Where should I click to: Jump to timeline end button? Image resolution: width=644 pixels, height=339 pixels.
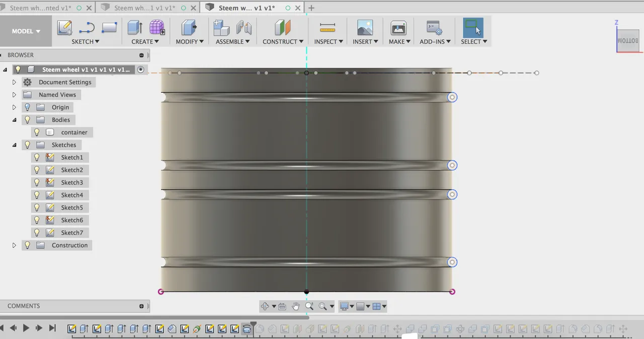point(52,328)
